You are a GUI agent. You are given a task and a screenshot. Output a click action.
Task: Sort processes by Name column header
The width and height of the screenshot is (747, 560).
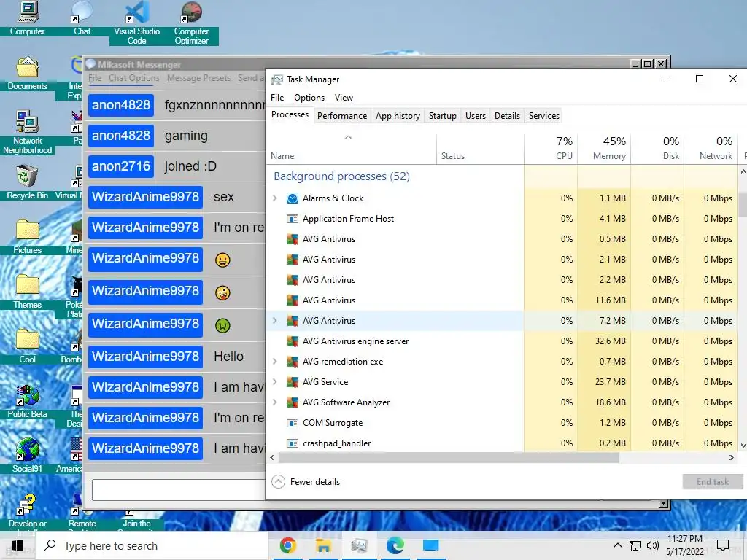[x=352, y=149]
